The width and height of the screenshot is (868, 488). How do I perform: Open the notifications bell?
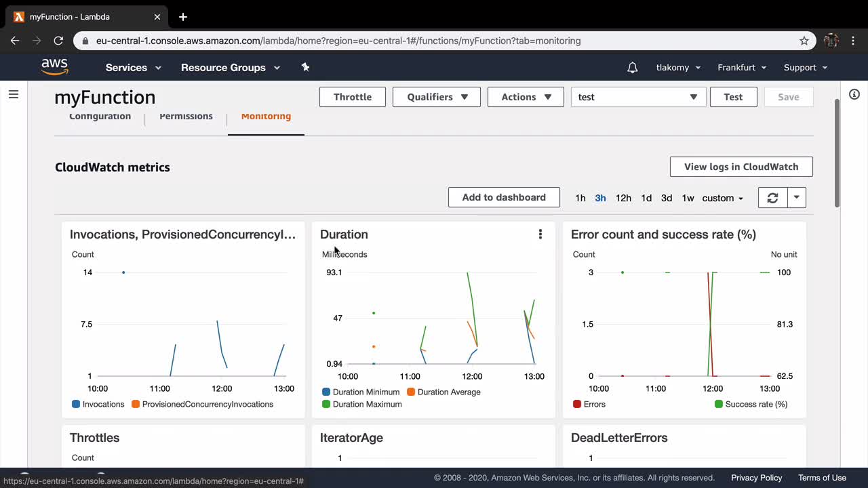click(632, 67)
